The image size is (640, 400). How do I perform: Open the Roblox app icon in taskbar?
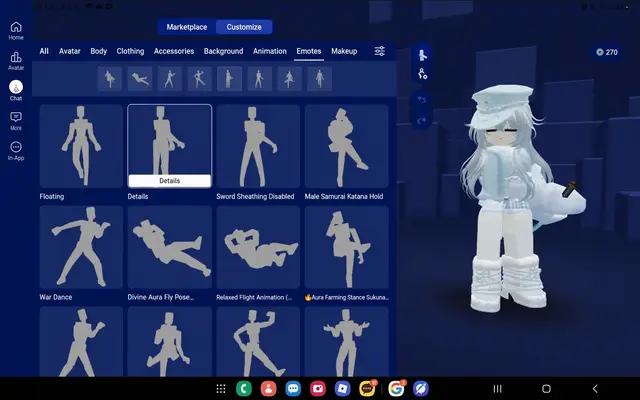(342, 389)
